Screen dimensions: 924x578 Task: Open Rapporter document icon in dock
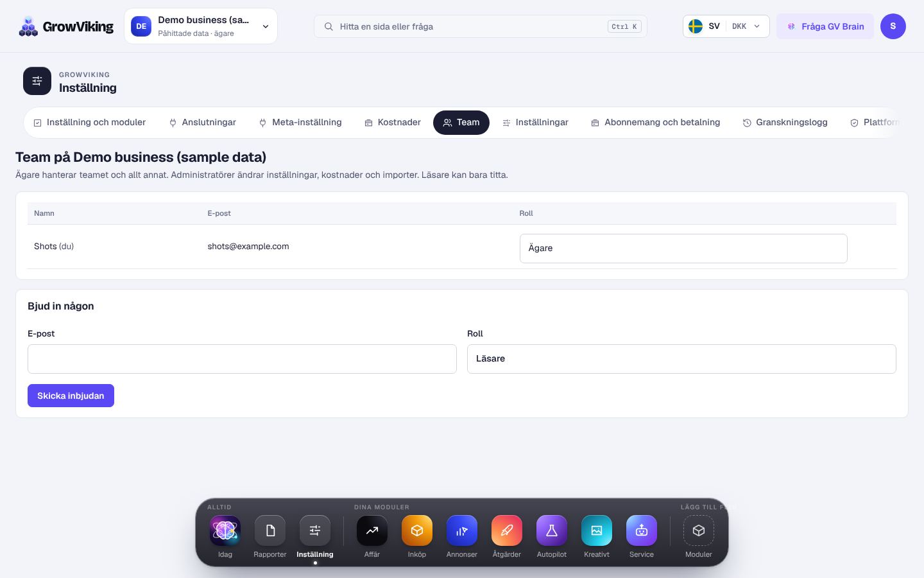click(270, 530)
